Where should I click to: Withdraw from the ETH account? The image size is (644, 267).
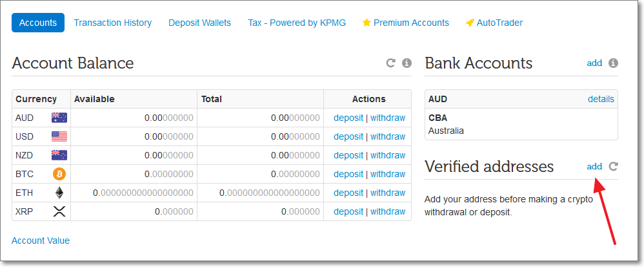pos(388,193)
